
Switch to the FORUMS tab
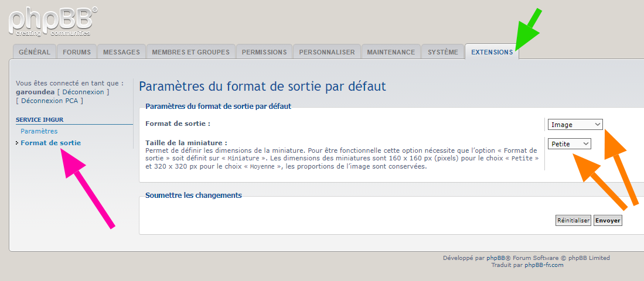tap(77, 52)
